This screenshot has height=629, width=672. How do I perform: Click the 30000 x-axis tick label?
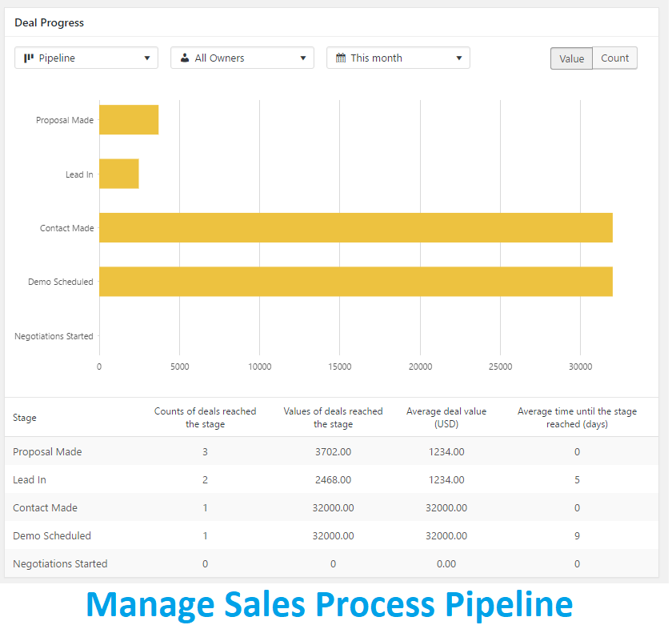click(580, 367)
